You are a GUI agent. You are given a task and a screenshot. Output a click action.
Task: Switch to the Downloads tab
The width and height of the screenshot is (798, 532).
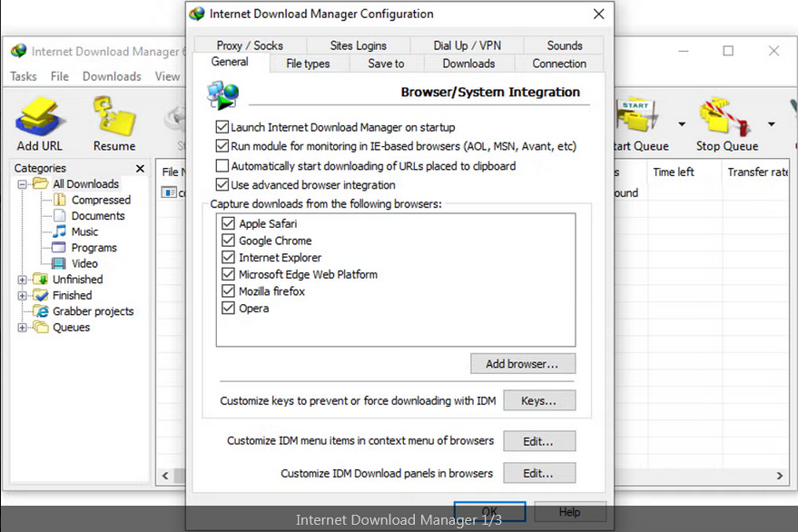pos(468,64)
